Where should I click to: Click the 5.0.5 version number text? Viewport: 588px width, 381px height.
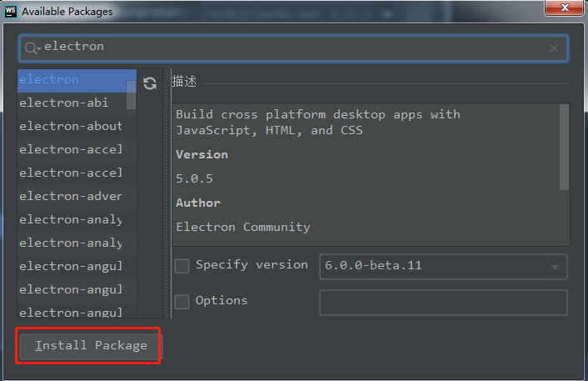[194, 178]
